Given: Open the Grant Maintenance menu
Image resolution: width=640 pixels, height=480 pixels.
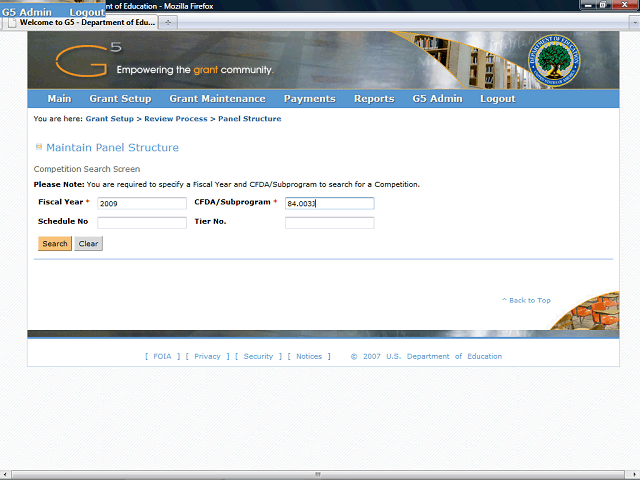Looking at the screenshot, I should click(218, 99).
